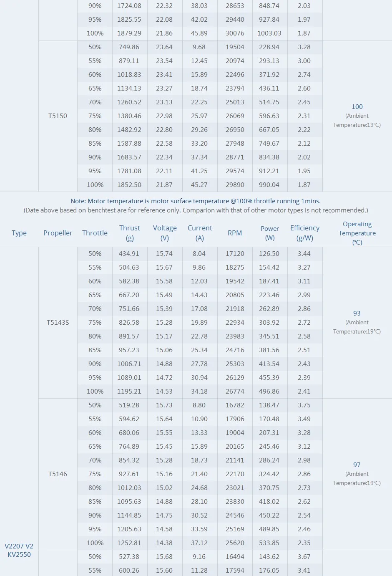Image resolution: width=392 pixels, height=576 pixels.
Task: Select the 1252.81 thrust value cell
Action: click(129, 543)
